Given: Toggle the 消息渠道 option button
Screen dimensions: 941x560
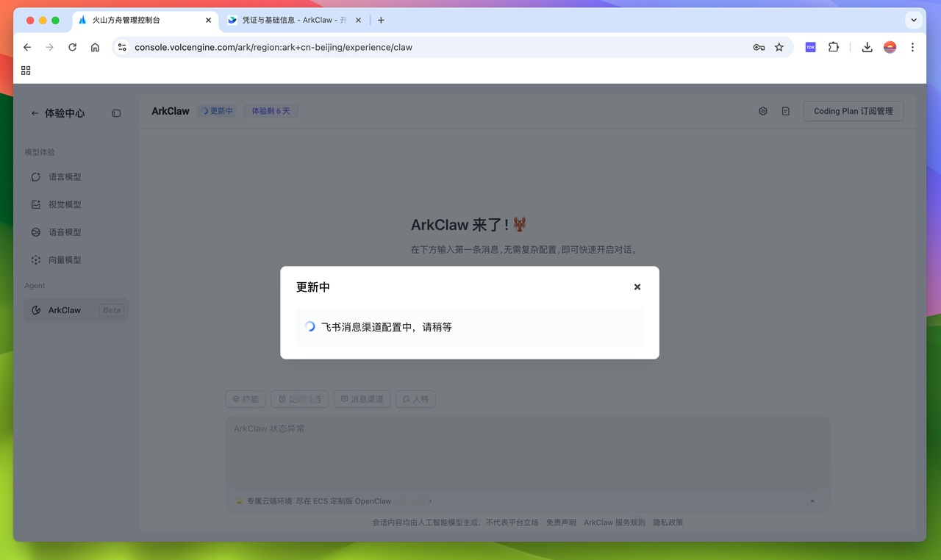Looking at the screenshot, I should pyautogui.click(x=362, y=398).
